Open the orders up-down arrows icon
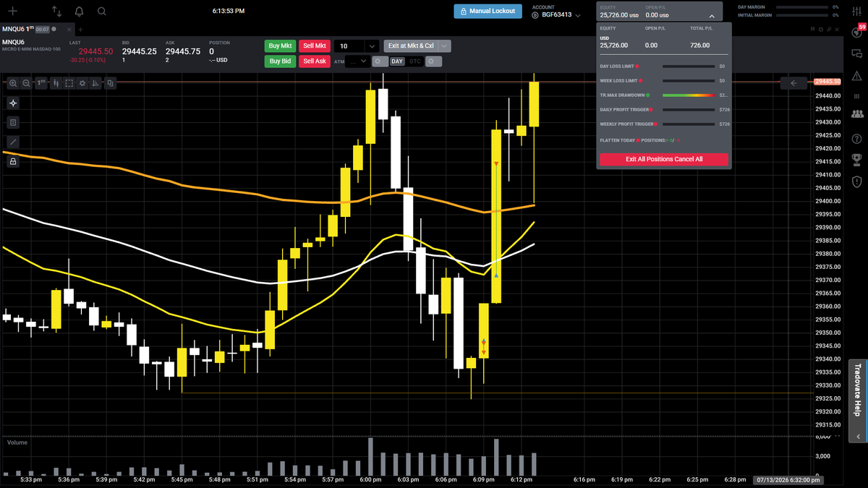The width and height of the screenshot is (868, 488). pyautogui.click(x=57, y=12)
